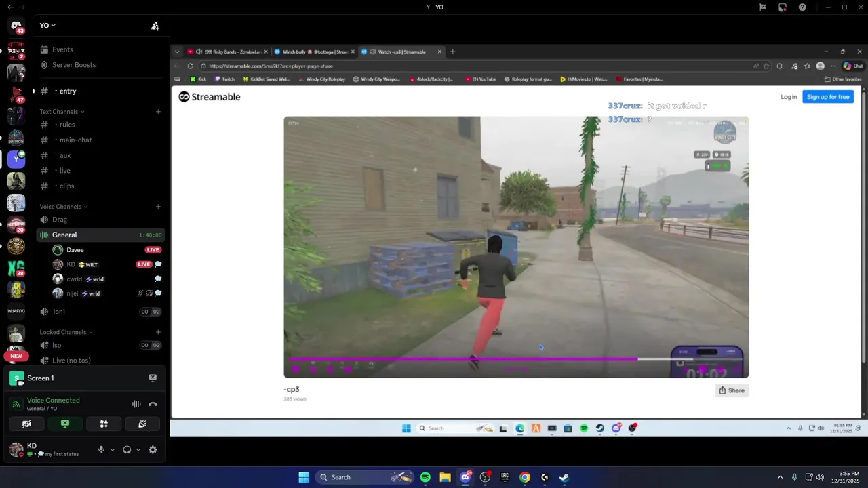The width and height of the screenshot is (868, 488).
Task: Reload the streamed browser page
Action: coord(190,66)
